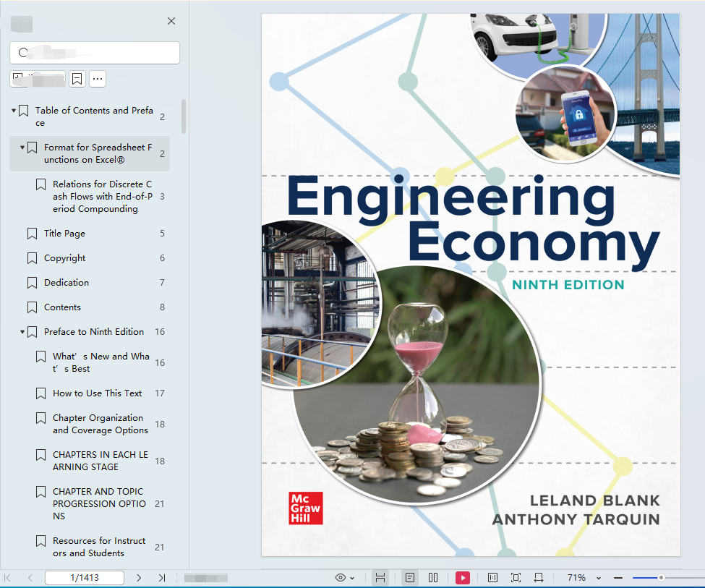Open eye mode dropdown arrow
The image size is (705, 588).
(x=352, y=578)
